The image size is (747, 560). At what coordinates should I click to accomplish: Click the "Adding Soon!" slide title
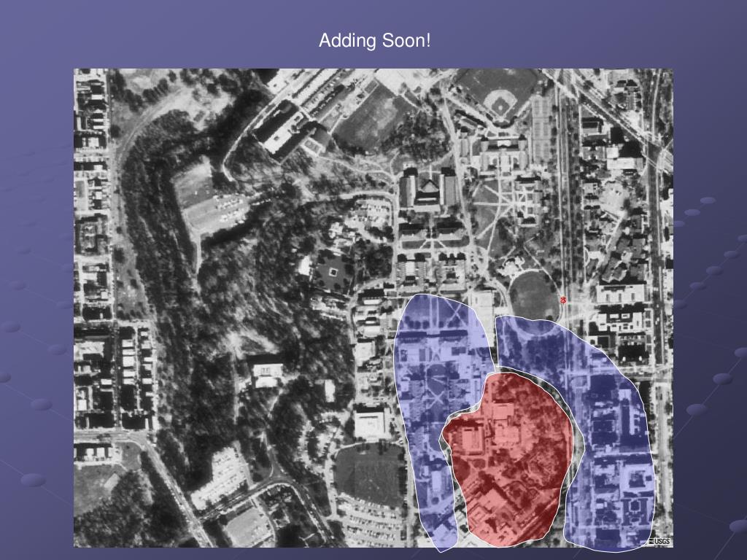pos(374,41)
